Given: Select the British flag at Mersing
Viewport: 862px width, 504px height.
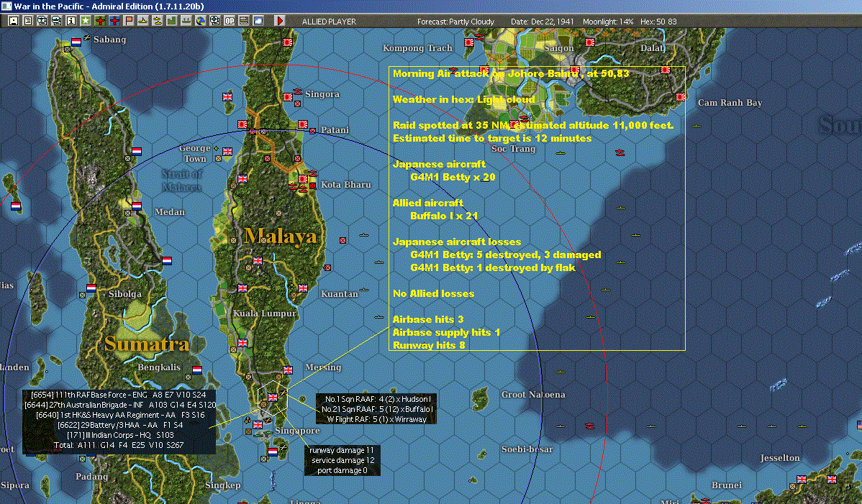Looking at the screenshot, I should [x=288, y=370].
